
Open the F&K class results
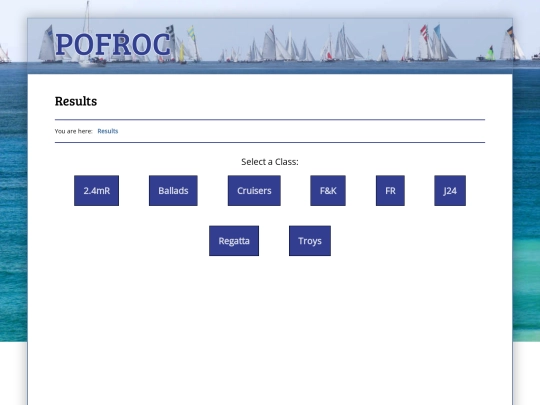point(328,190)
